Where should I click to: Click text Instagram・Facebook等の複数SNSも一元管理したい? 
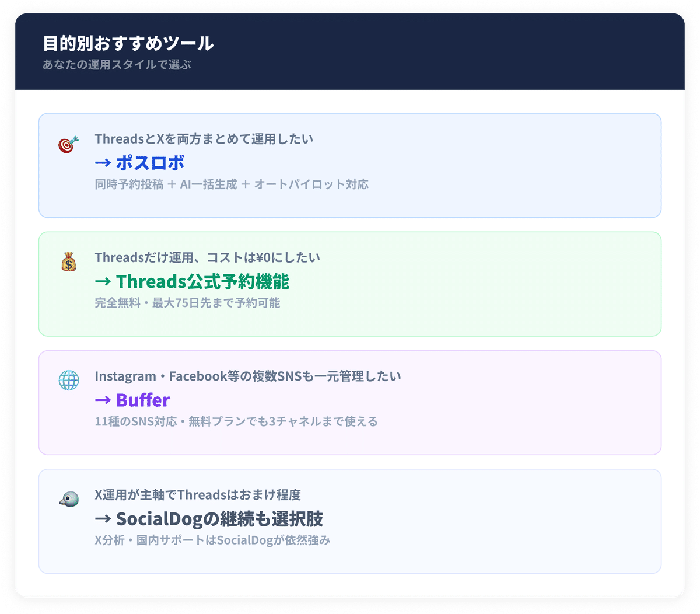tap(248, 376)
